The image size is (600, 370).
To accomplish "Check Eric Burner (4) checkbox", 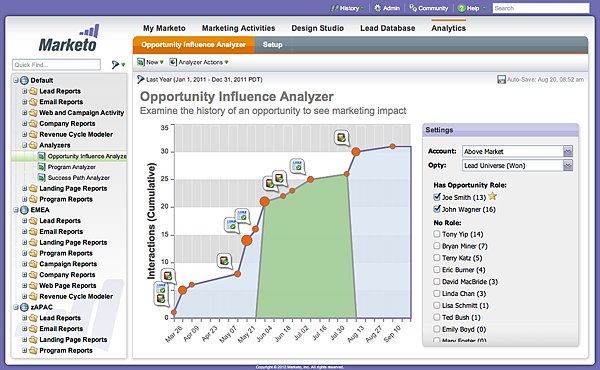I will tap(437, 269).
